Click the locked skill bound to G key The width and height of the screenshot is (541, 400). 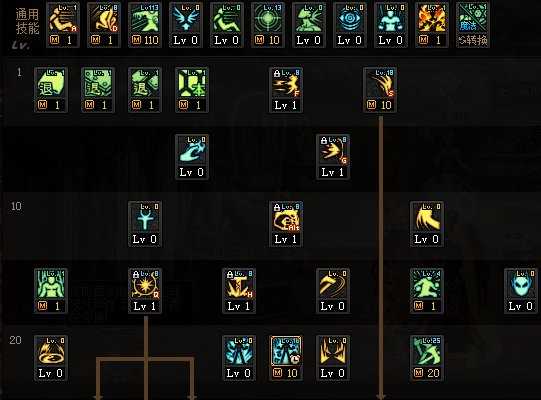coord(333,150)
